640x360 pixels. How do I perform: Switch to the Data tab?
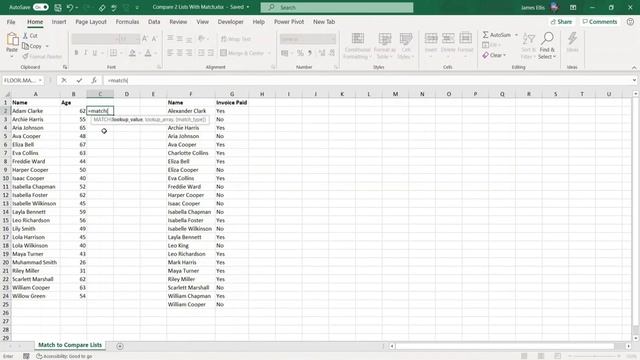(x=154, y=22)
